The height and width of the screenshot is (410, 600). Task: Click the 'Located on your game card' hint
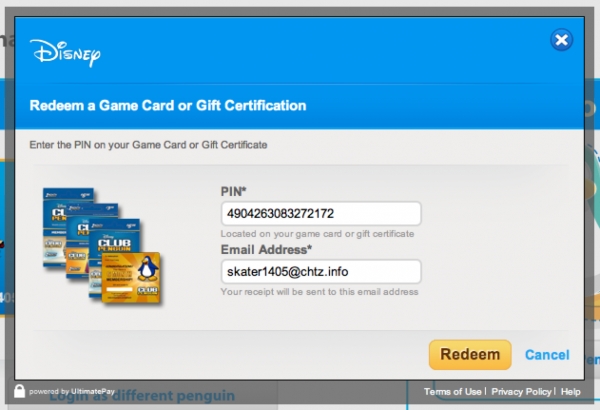click(317, 233)
